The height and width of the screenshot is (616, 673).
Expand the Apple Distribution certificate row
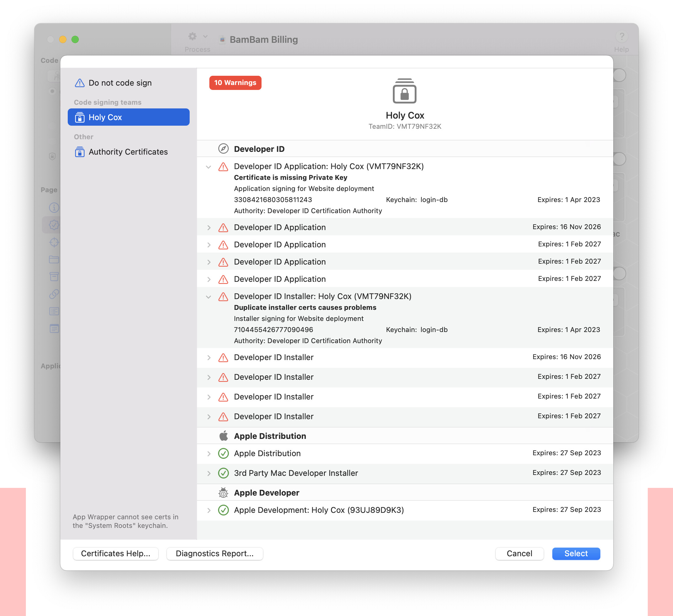click(x=209, y=453)
